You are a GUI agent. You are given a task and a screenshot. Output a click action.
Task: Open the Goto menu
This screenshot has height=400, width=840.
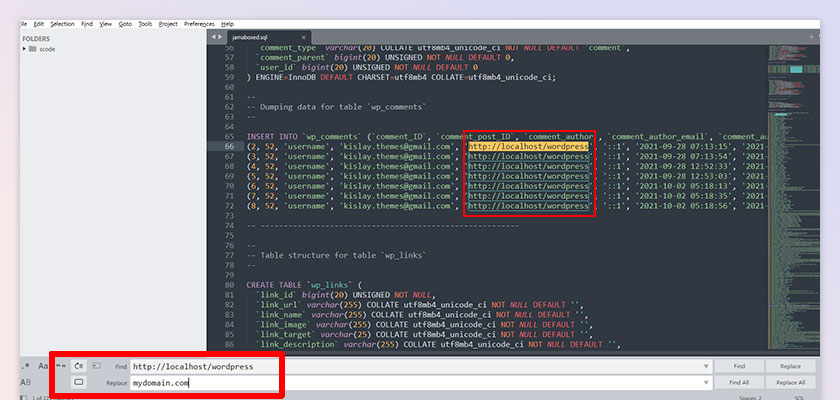point(125,24)
